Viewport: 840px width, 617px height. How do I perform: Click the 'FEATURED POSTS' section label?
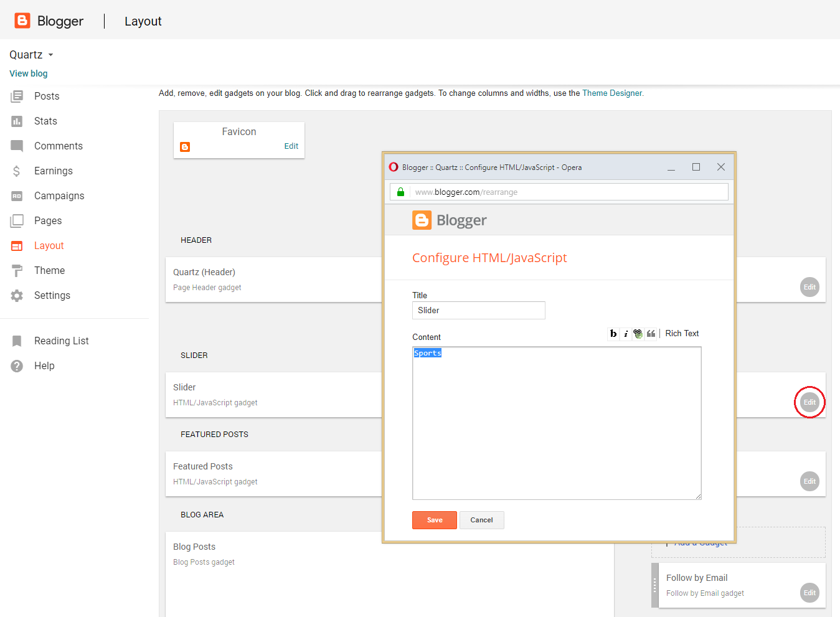coord(214,435)
